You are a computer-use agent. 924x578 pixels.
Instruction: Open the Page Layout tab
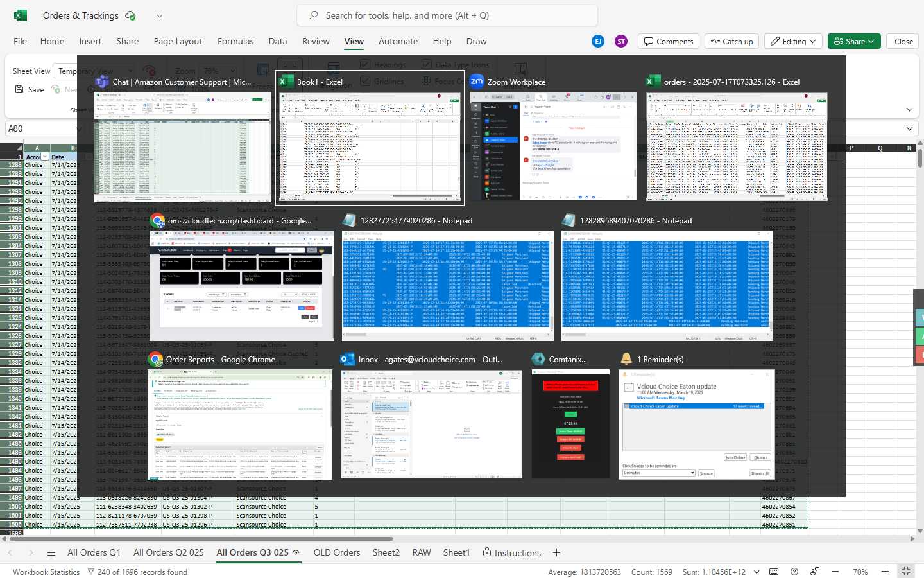click(x=178, y=41)
